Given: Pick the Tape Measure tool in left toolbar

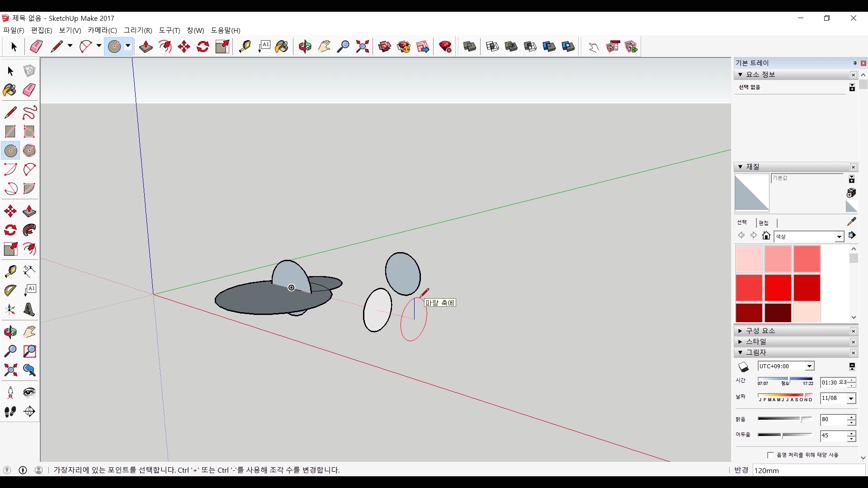Looking at the screenshot, I should [x=10, y=271].
